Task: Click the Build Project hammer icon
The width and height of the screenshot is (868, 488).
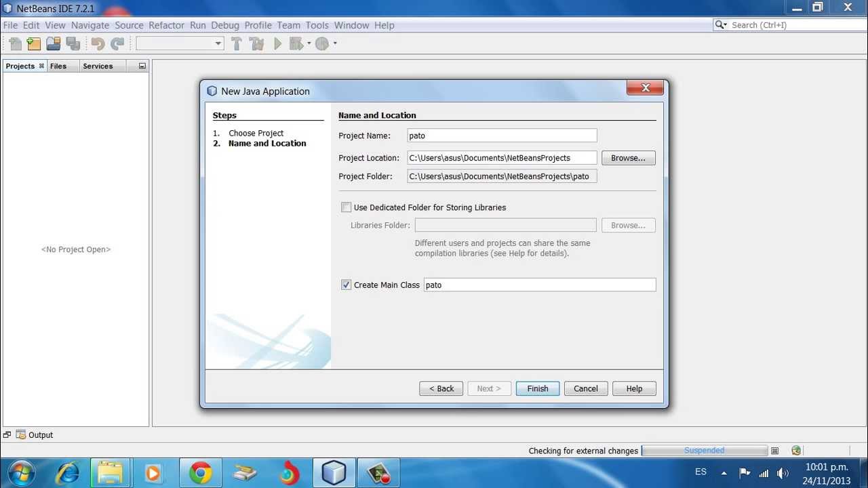Action: 237,43
